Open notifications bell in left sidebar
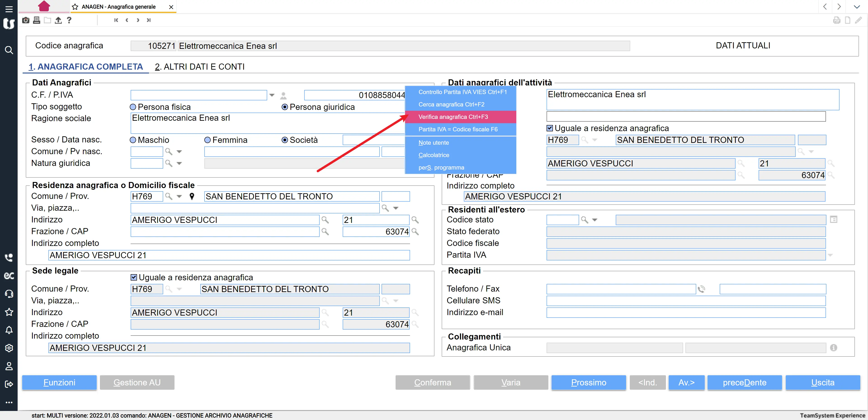The width and height of the screenshot is (868, 420). click(x=9, y=330)
